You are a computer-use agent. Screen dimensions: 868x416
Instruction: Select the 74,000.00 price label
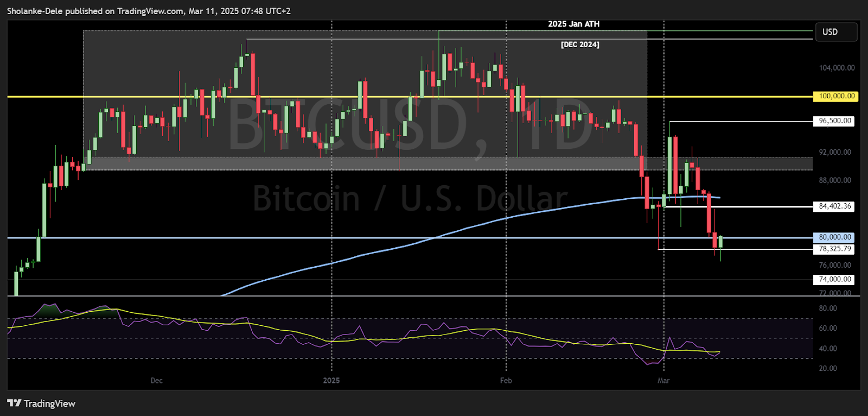pos(834,280)
